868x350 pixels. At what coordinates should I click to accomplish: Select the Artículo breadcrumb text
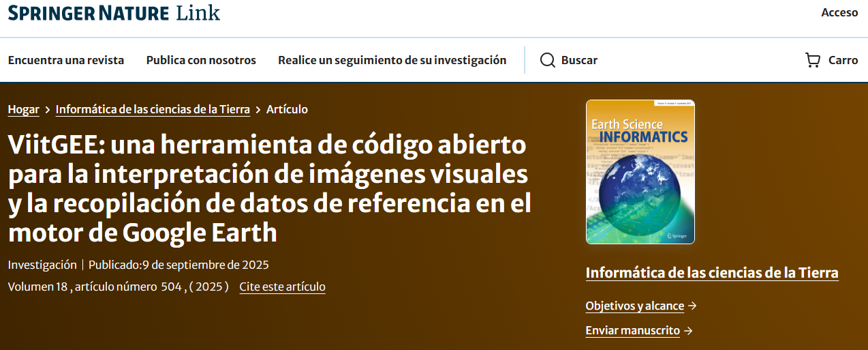pos(287,109)
